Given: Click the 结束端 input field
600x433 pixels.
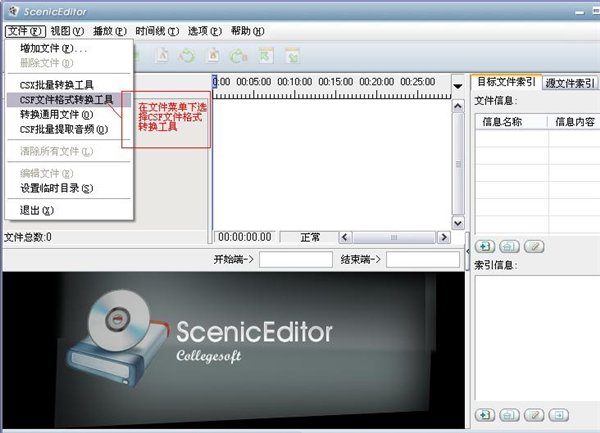Looking at the screenshot, I should pos(423,259).
